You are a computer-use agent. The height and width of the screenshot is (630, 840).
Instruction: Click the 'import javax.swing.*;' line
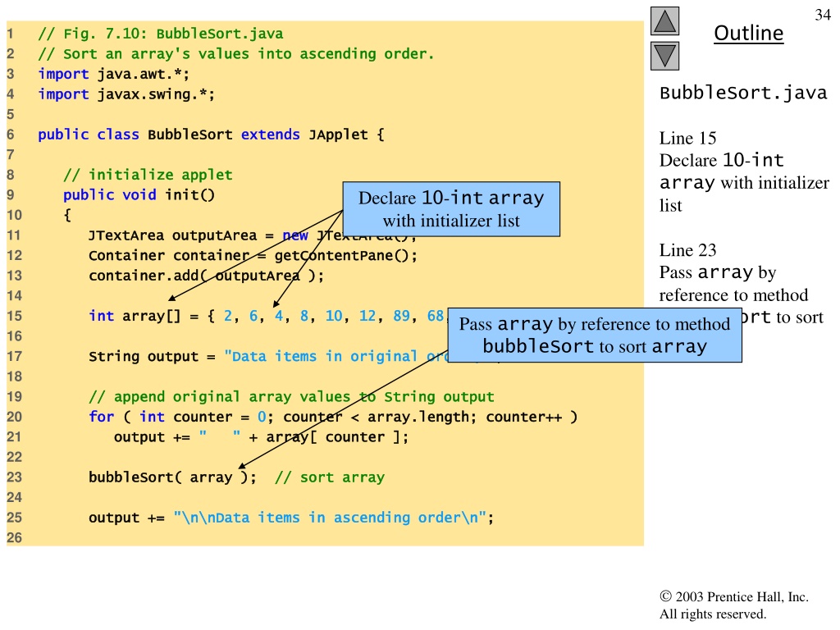[126, 94]
